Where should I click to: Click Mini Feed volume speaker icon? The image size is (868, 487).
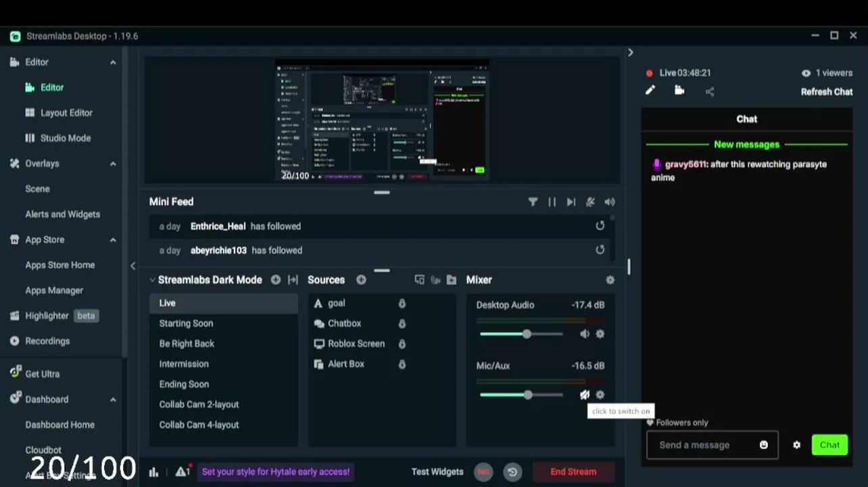click(x=610, y=202)
